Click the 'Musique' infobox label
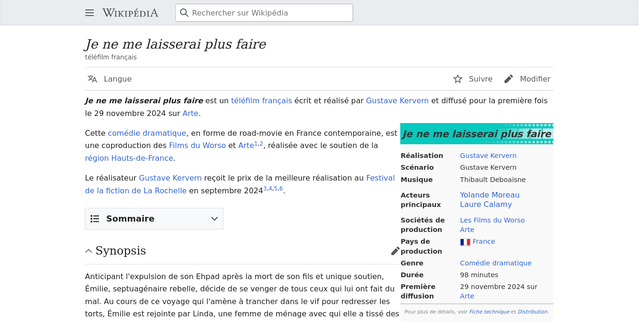This screenshot has height=322, width=644. coord(416,180)
